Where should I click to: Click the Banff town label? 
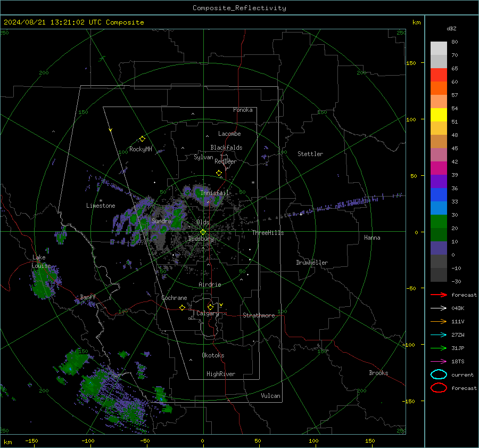(88, 297)
